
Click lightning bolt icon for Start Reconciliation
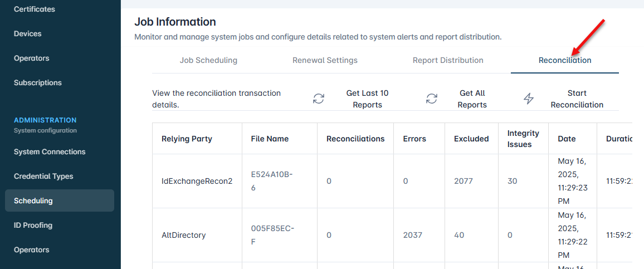529,99
